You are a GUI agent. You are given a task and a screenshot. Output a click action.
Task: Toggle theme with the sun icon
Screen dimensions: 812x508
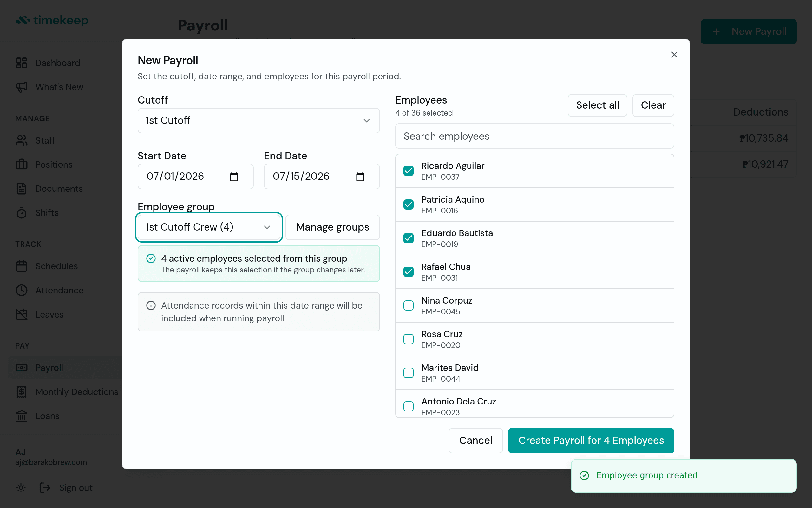[x=21, y=487]
